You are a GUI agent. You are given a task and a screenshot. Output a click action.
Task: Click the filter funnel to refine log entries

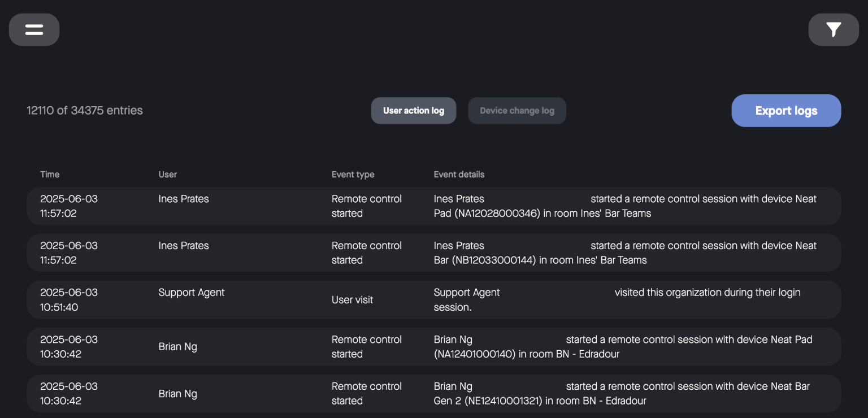[833, 29]
